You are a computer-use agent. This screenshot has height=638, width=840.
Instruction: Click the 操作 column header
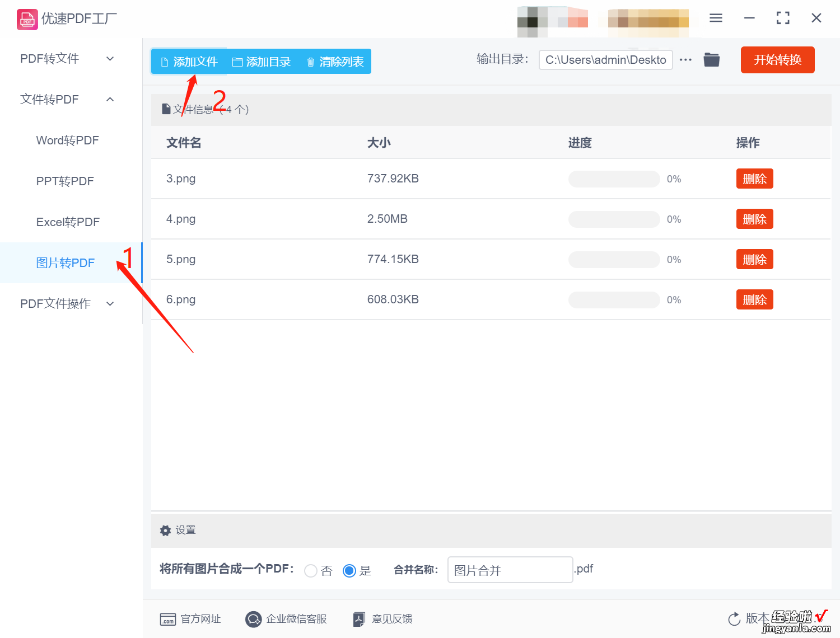pyautogui.click(x=748, y=143)
